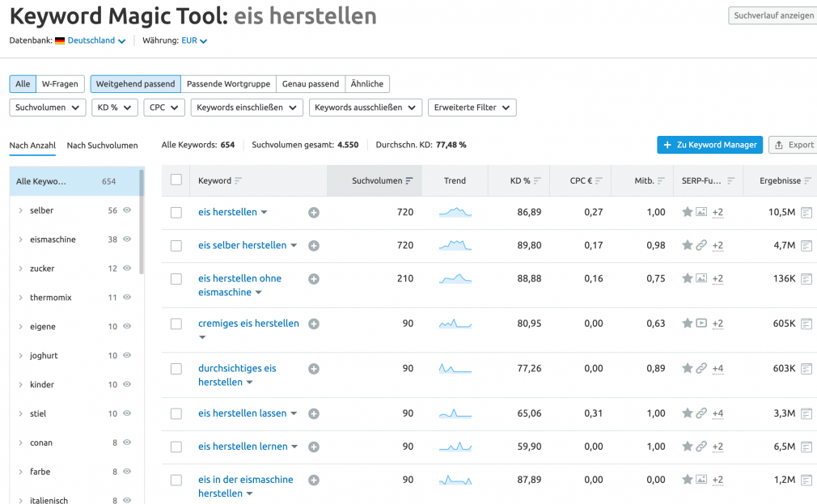
Task: Check the box for 'eis herstellen lernen' row
Action: point(176,447)
